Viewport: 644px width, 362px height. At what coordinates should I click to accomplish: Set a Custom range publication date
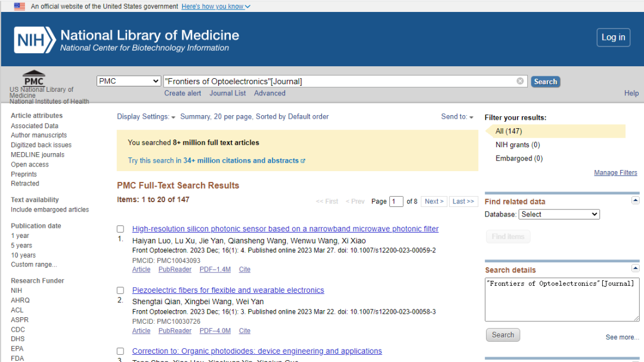pos(34,265)
